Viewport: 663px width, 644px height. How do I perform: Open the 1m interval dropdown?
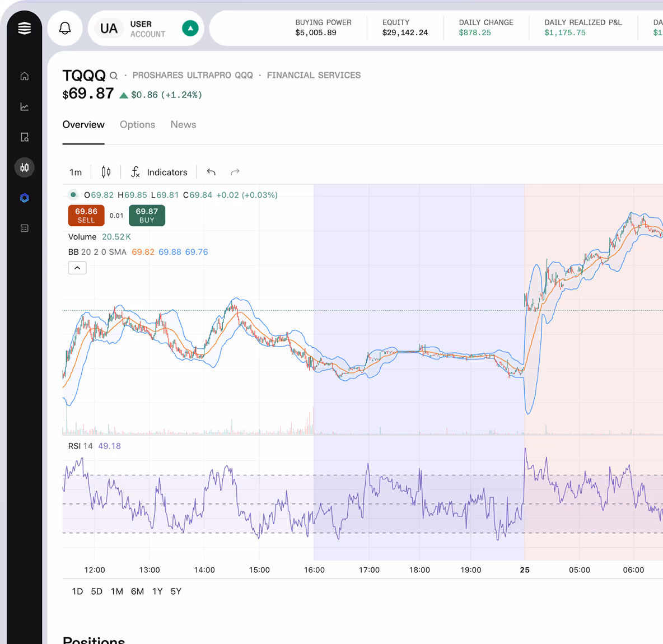pyautogui.click(x=76, y=172)
